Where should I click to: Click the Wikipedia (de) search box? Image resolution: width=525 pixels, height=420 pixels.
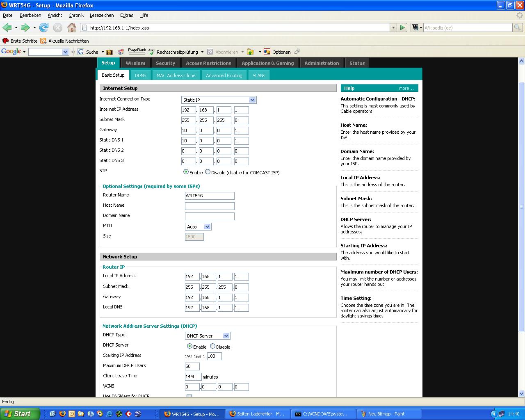click(x=468, y=27)
